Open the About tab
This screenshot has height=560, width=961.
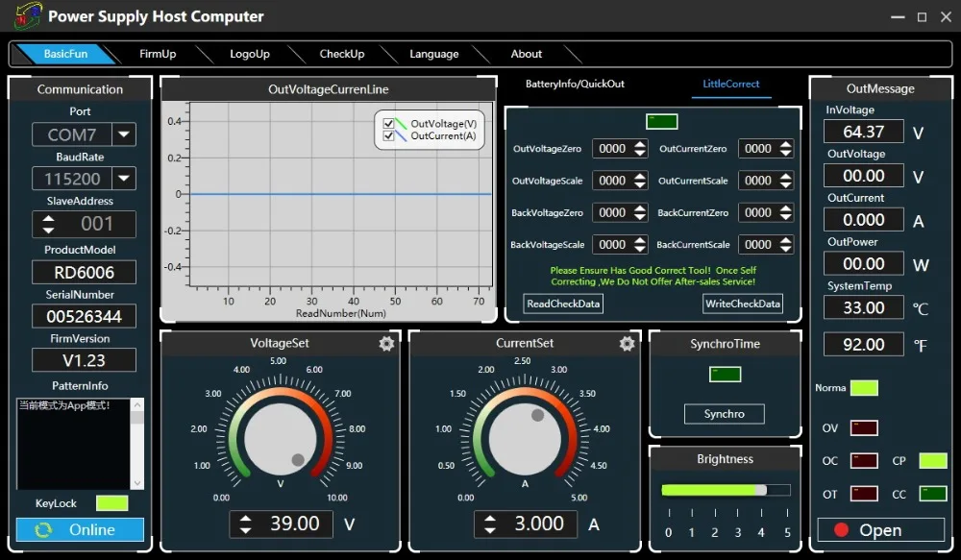(x=527, y=54)
